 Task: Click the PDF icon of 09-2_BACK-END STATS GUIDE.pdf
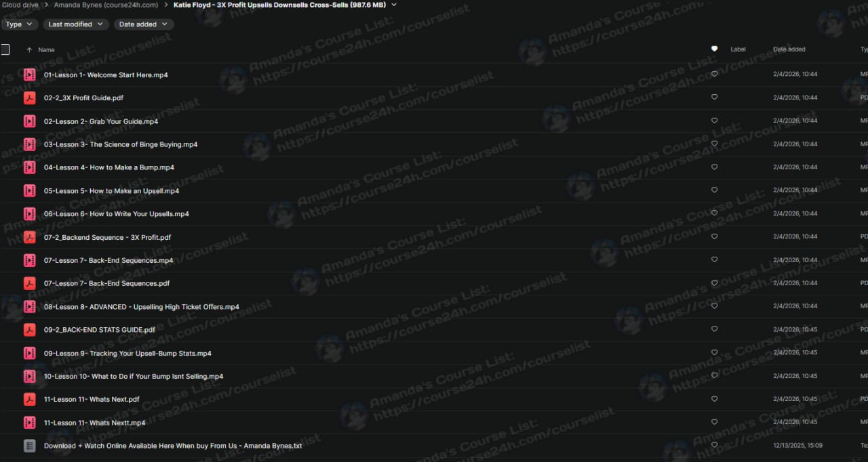click(x=29, y=330)
